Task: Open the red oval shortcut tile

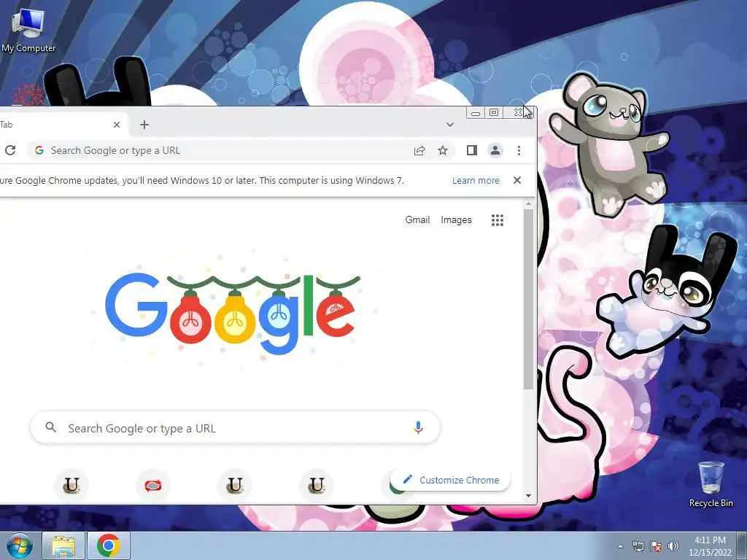Action: click(153, 485)
